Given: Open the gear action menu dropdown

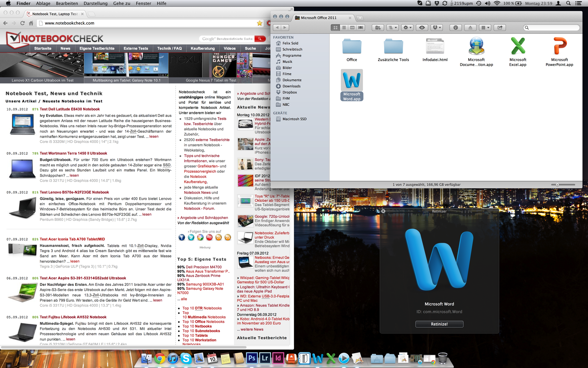Looking at the screenshot, I should [407, 28].
